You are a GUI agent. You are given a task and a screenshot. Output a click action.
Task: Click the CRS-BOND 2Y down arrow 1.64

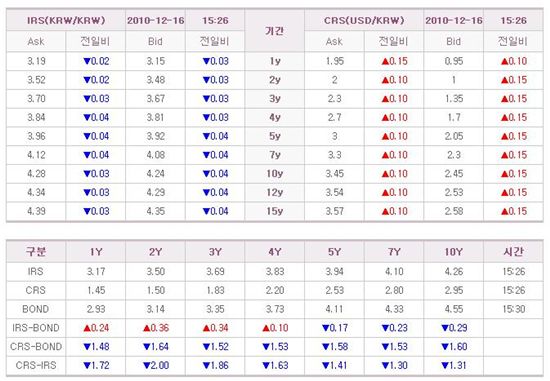[156, 347]
